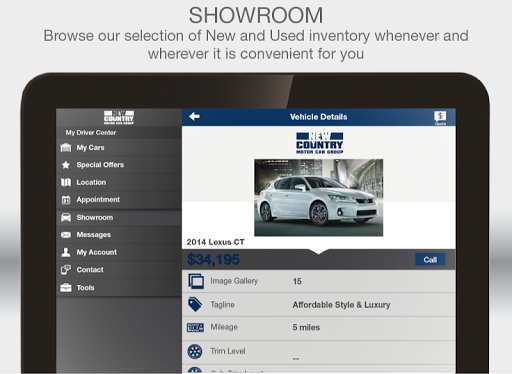Click the $34,195 price label
Image resolution: width=512 pixels, height=374 pixels.
[x=213, y=259]
